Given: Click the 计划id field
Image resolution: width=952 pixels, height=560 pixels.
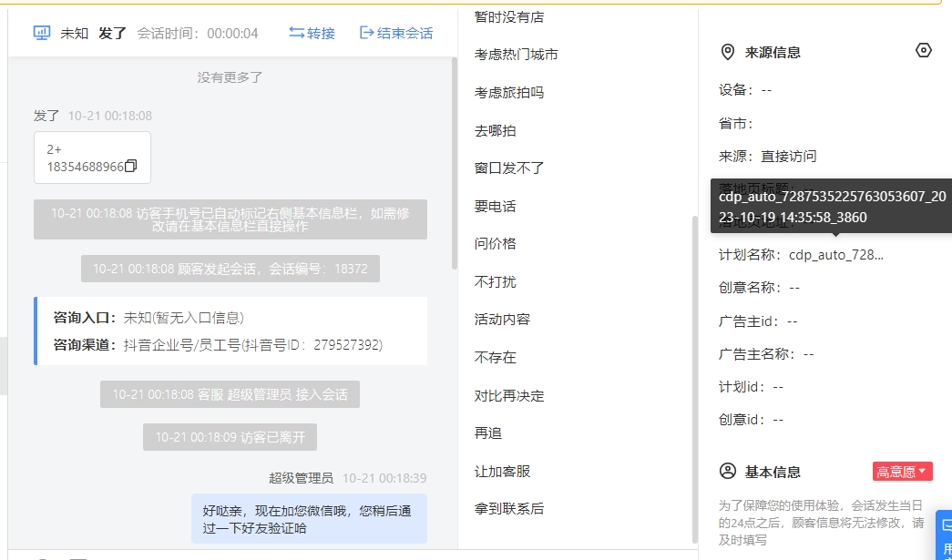Looking at the screenshot, I should pos(751,386).
